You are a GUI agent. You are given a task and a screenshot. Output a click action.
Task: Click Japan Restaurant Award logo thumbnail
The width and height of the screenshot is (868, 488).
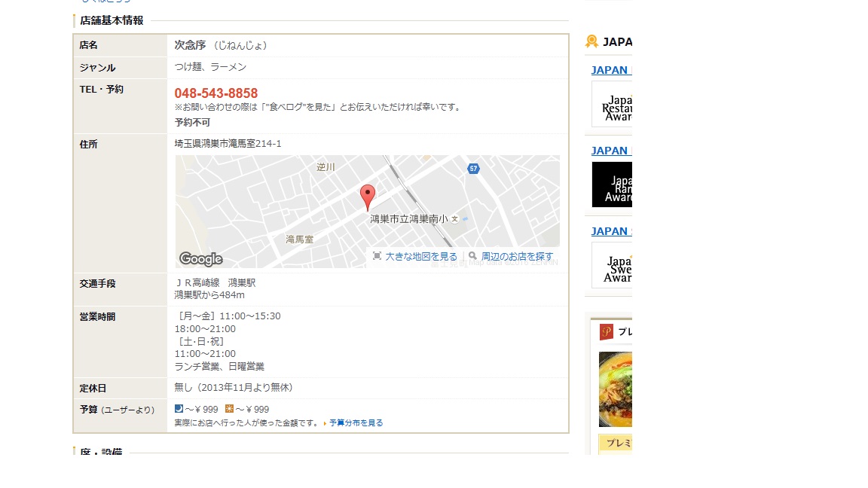point(612,104)
